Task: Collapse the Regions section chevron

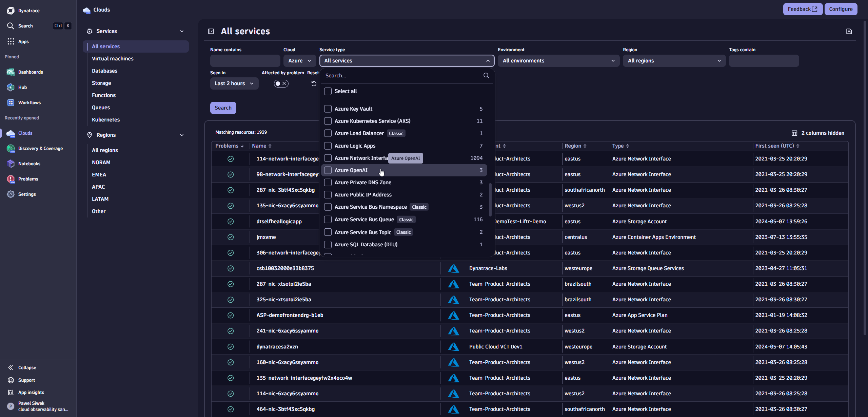Action: pos(182,135)
